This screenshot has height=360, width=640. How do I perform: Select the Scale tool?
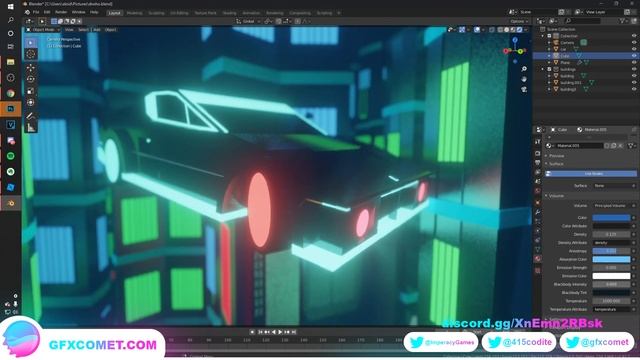31,91
